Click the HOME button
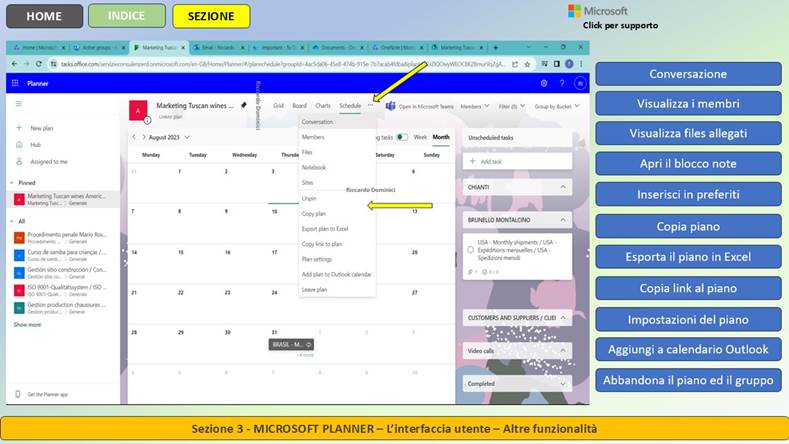The image size is (789, 444). 44,16
